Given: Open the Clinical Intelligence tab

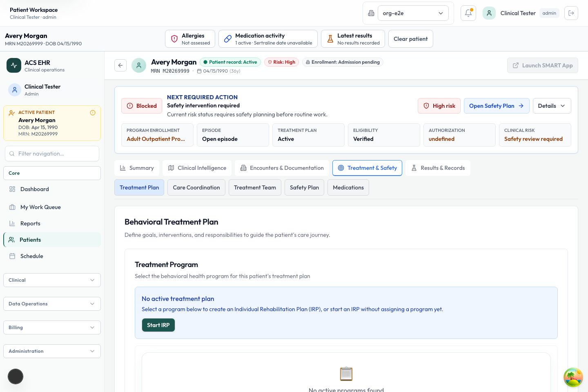Looking at the screenshot, I should (197, 168).
